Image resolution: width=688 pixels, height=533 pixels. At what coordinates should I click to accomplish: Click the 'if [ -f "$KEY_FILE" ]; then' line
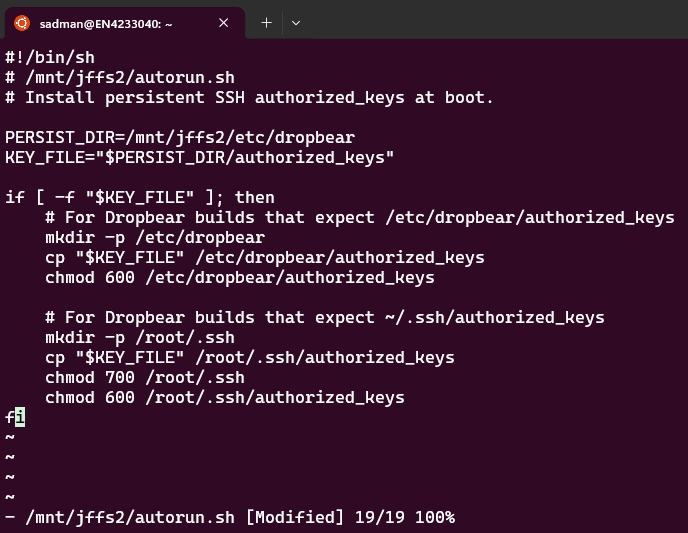[140, 198]
